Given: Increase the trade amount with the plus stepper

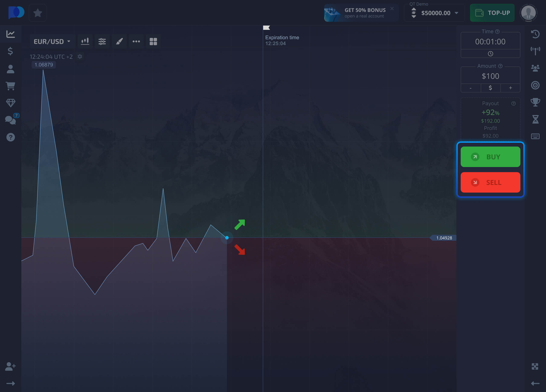Looking at the screenshot, I should [510, 88].
